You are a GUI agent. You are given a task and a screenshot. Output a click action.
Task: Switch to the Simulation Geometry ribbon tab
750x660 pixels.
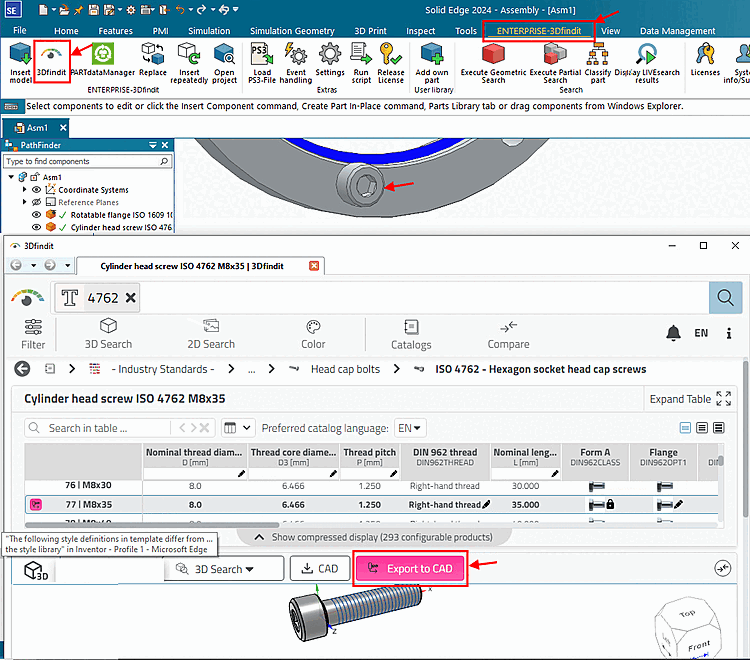pos(292,31)
